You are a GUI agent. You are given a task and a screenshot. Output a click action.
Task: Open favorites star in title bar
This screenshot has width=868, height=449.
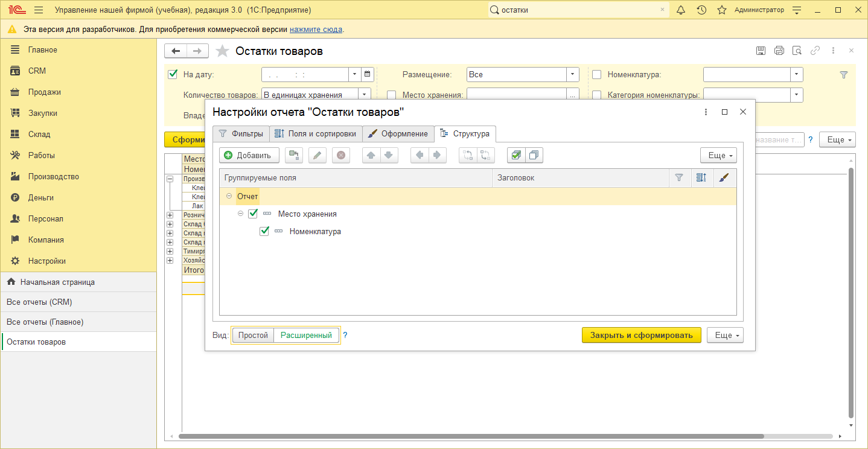[x=721, y=10]
